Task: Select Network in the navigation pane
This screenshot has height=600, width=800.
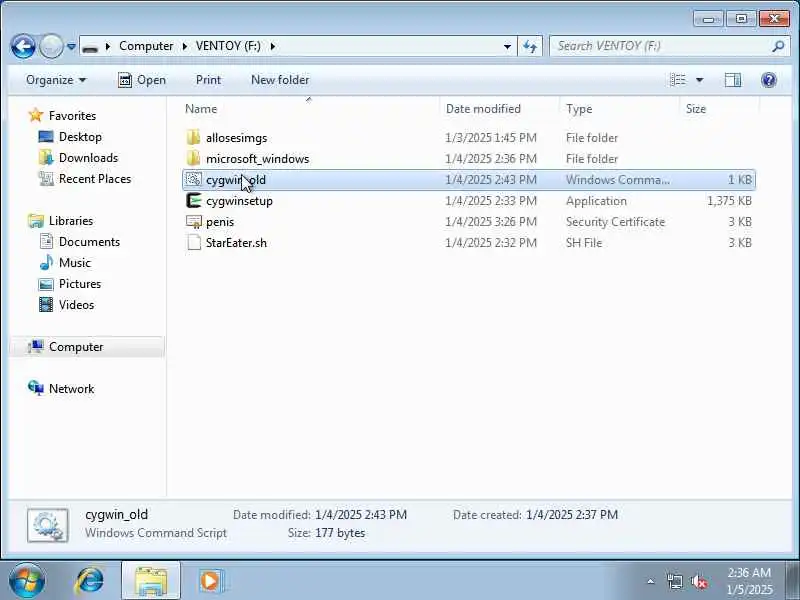Action: coord(71,389)
